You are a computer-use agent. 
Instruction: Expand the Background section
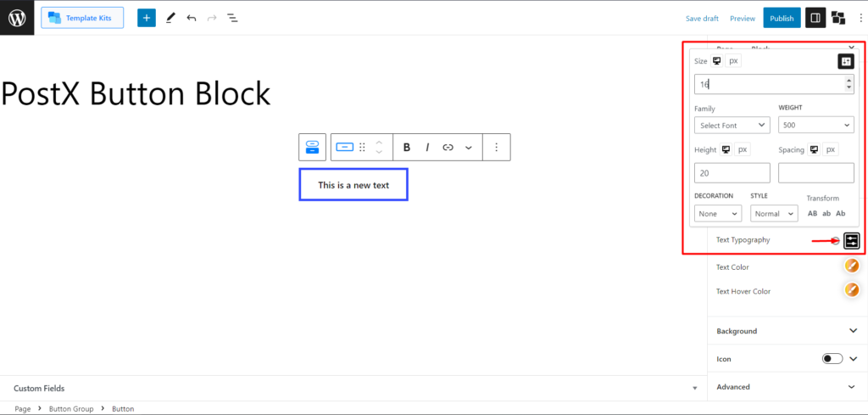787,331
